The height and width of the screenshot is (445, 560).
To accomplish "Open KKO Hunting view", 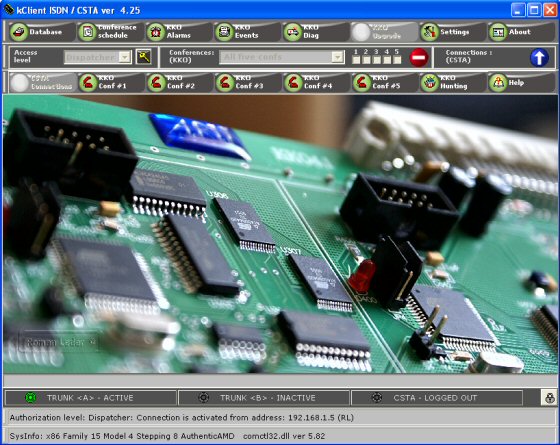I will (452, 82).
